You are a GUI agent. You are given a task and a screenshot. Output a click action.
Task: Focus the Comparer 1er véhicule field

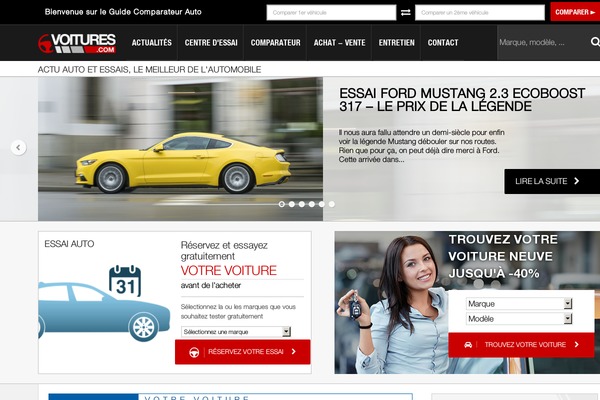click(x=331, y=13)
